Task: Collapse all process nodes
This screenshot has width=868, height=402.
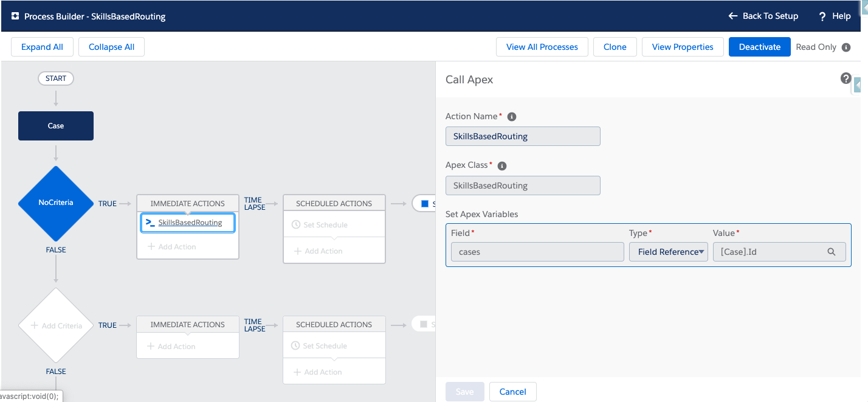Action: pos(111,47)
